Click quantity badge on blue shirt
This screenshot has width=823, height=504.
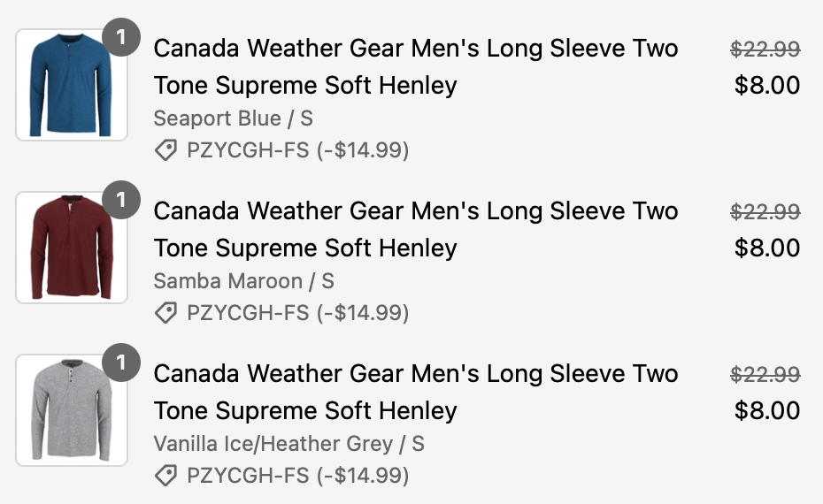pos(121,39)
